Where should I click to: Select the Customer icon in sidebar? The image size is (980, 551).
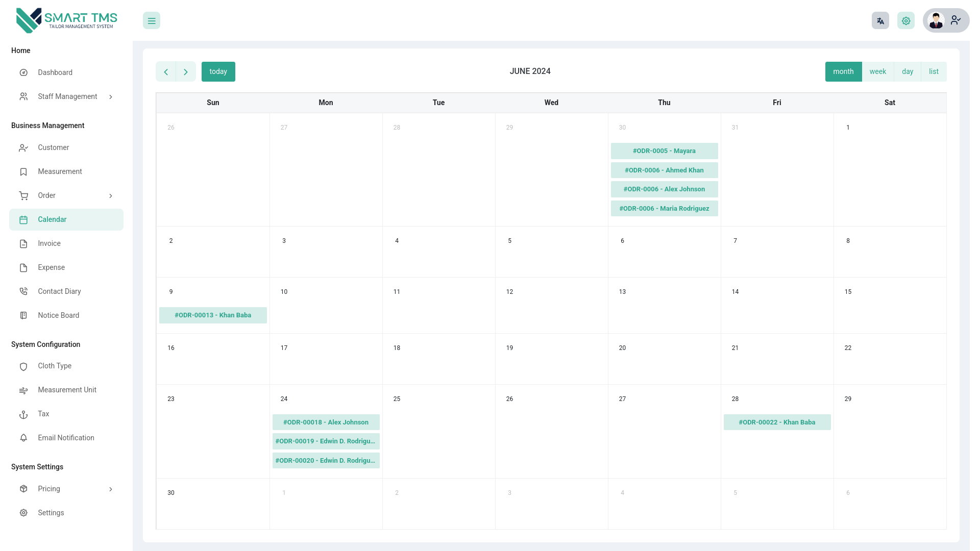pos(23,148)
